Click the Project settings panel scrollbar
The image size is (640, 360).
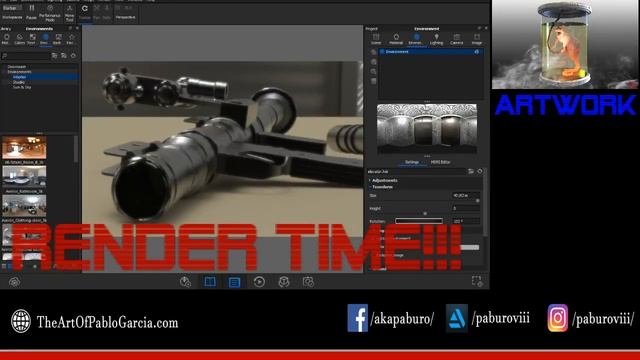tap(485, 202)
